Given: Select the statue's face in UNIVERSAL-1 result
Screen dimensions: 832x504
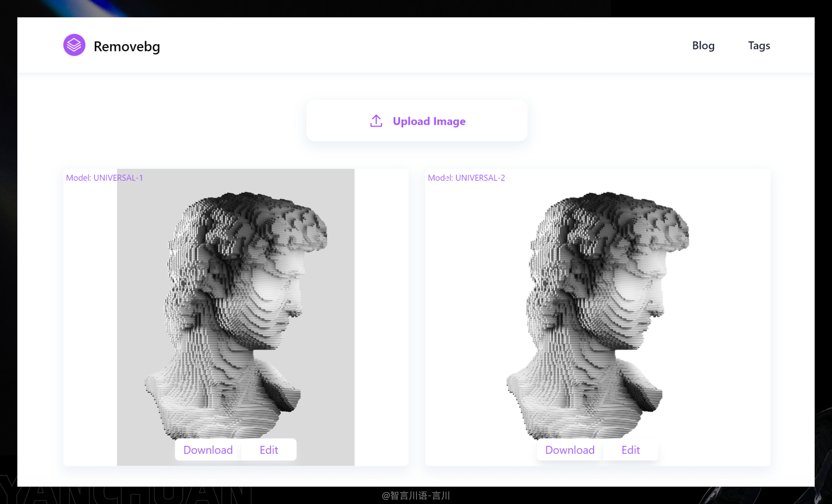Looking at the screenshot, I should click(x=277, y=290).
